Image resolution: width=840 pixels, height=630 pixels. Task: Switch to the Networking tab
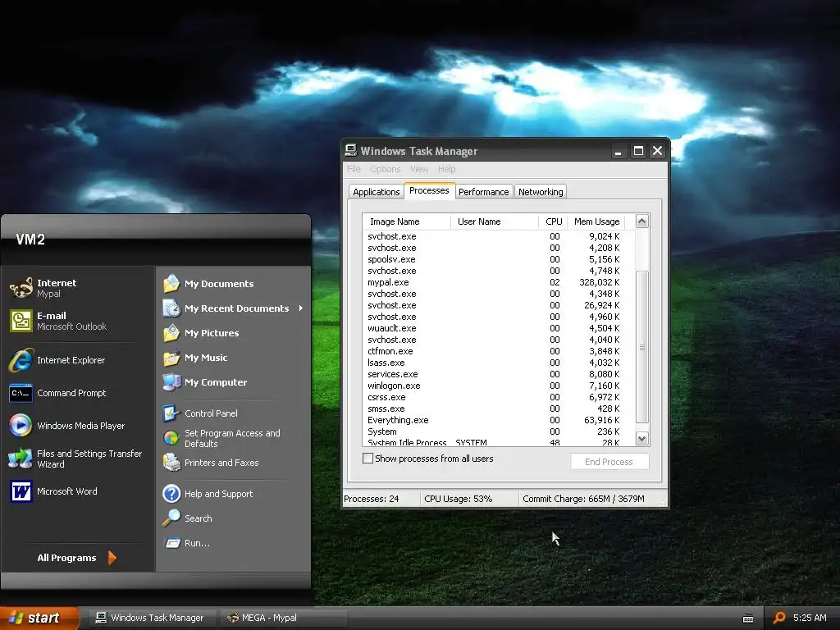[x=541, y=192]
